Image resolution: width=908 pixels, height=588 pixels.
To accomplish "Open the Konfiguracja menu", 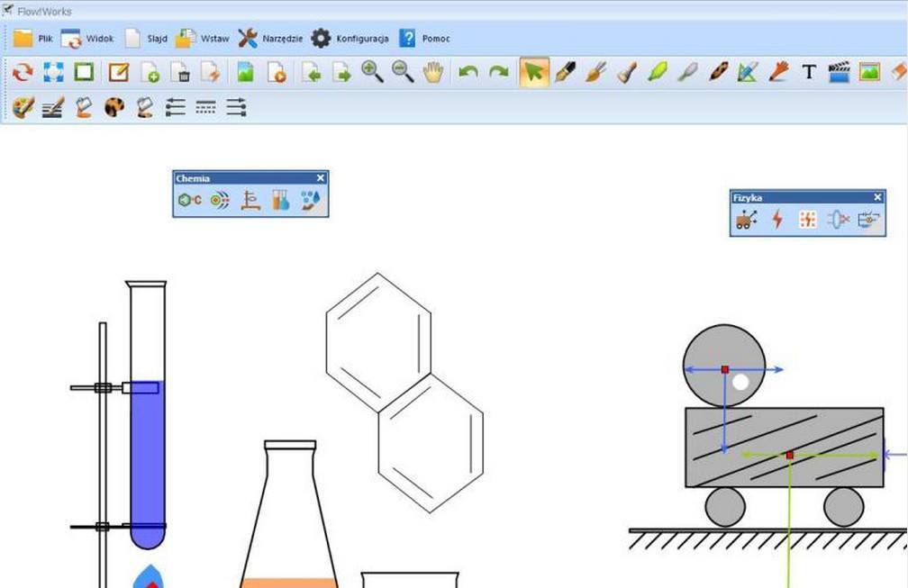I will pyautogui.click(x=350, y=39).
